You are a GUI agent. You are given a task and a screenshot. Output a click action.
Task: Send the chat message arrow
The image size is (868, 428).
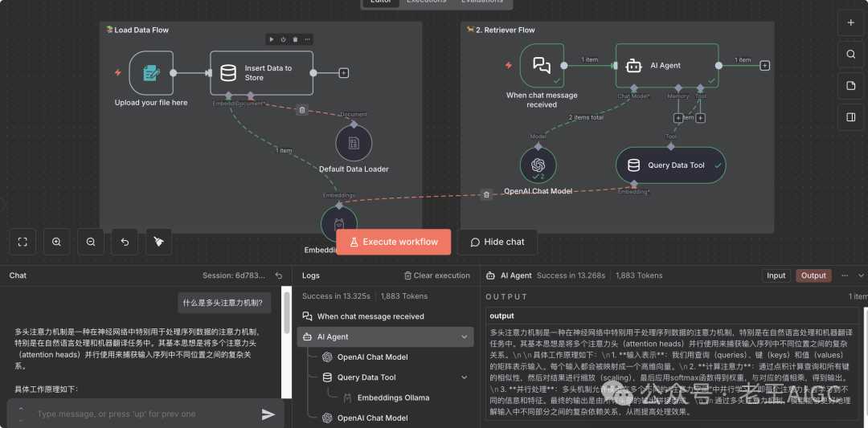pyautogui.click(x=268, y=414)
